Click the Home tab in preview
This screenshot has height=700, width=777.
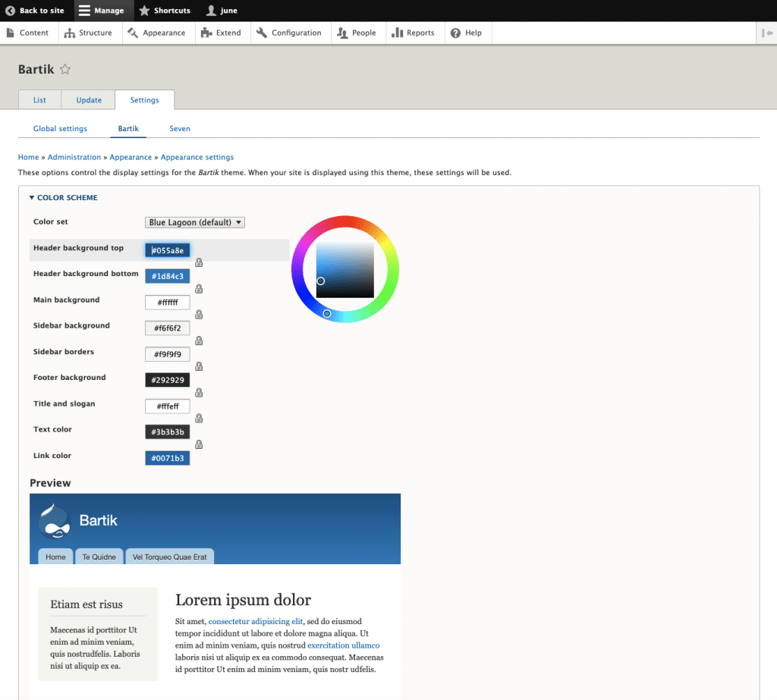[x=55, y=557]
